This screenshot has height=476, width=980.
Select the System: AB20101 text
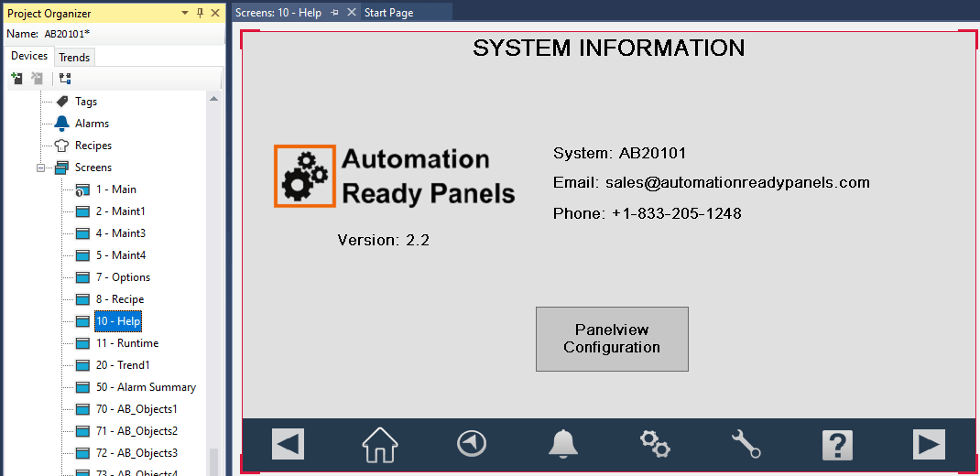[620, 153]
